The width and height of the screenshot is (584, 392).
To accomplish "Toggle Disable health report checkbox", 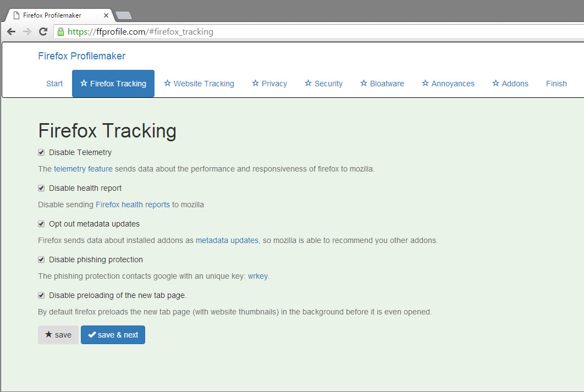I will [41, 188].
